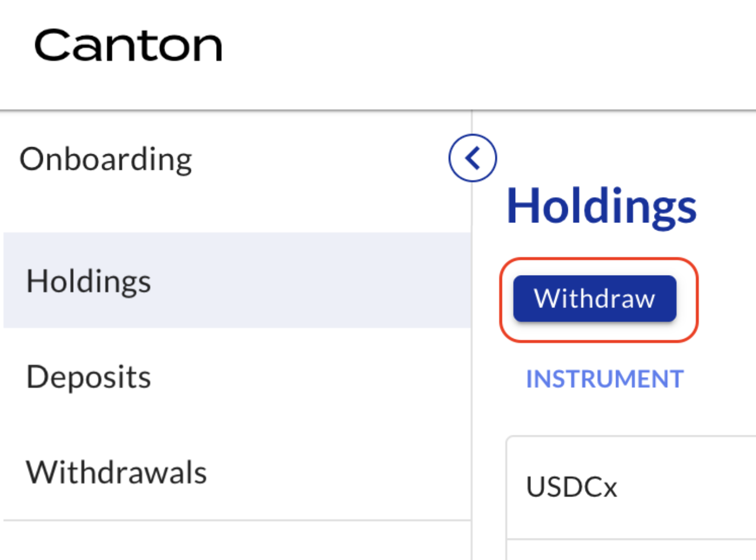Screen dimensions: 756x560
Task: Sort by the INSTRUMENT column header
Action: coord(605,379)
